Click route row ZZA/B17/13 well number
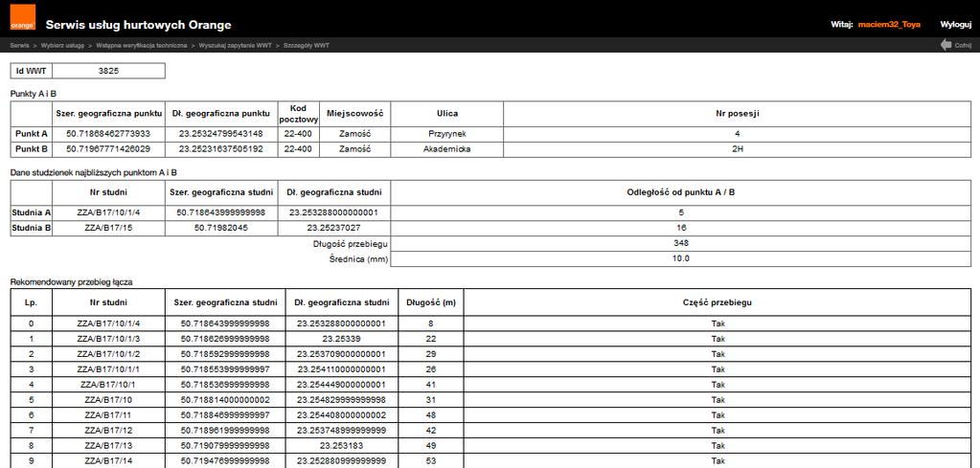This screenshot has width=980, height=468. tap(108, 446)
